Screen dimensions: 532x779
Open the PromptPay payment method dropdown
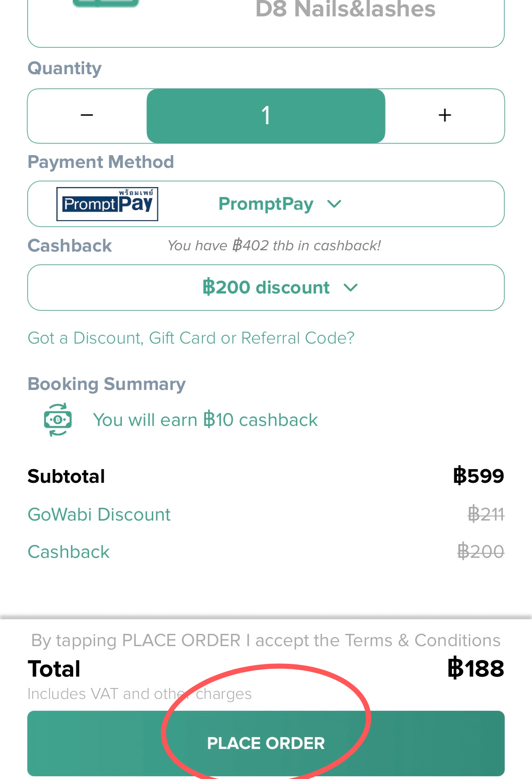[266, 204]
